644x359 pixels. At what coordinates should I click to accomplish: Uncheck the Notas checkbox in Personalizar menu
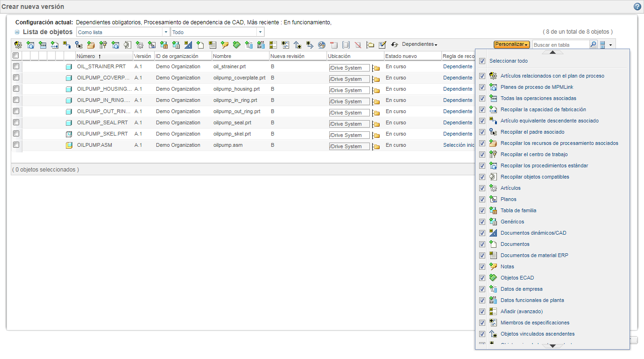coord(482,266)
